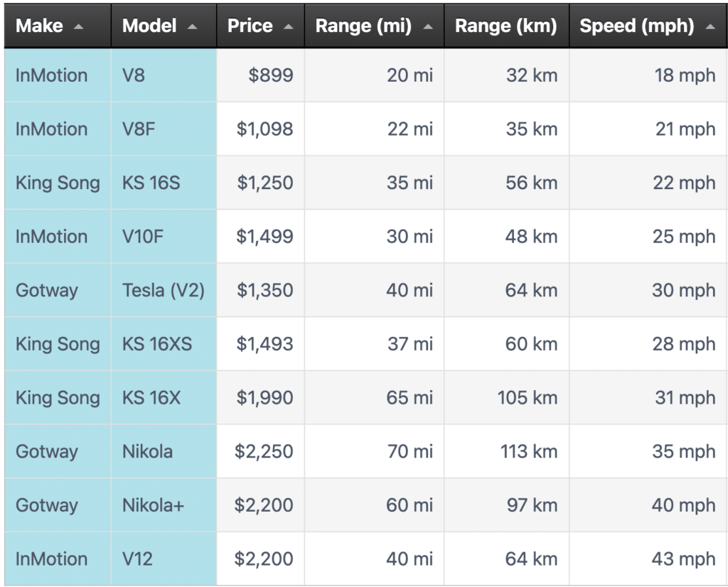This screenshot has height=587, width=728.
Task: Click the sort arrow beside Speed (mph)
Action: pos(710,26)
